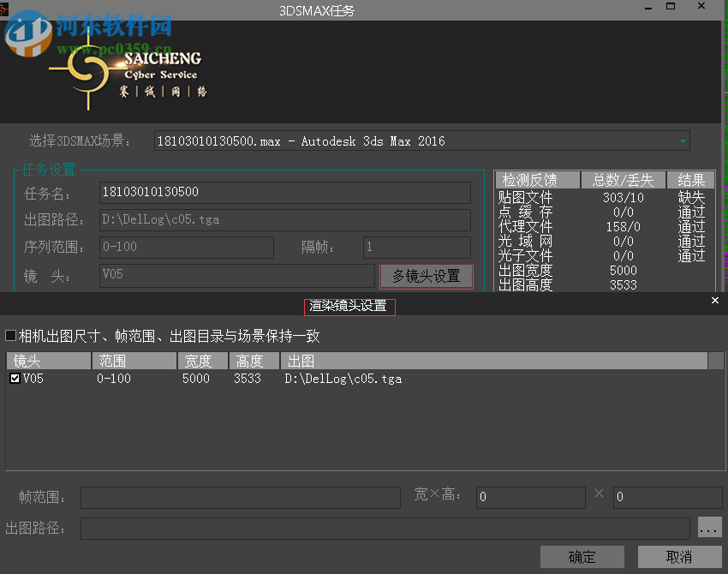Viewport: 728px width, 574px height.
Task: Click the bottom 出图路径 input field
Action: [385, 529]
